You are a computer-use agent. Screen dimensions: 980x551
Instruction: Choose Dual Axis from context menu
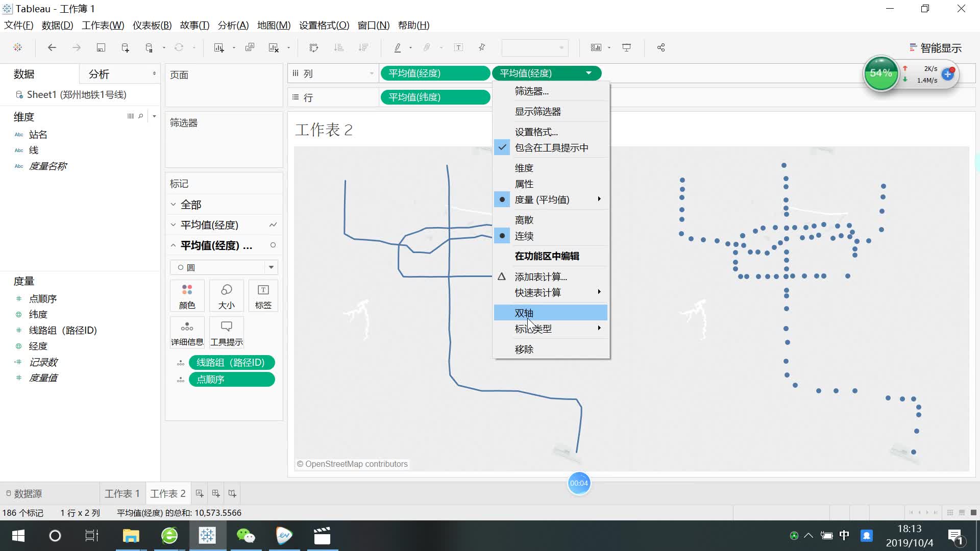pyautogui.click(x=524, y=313)
